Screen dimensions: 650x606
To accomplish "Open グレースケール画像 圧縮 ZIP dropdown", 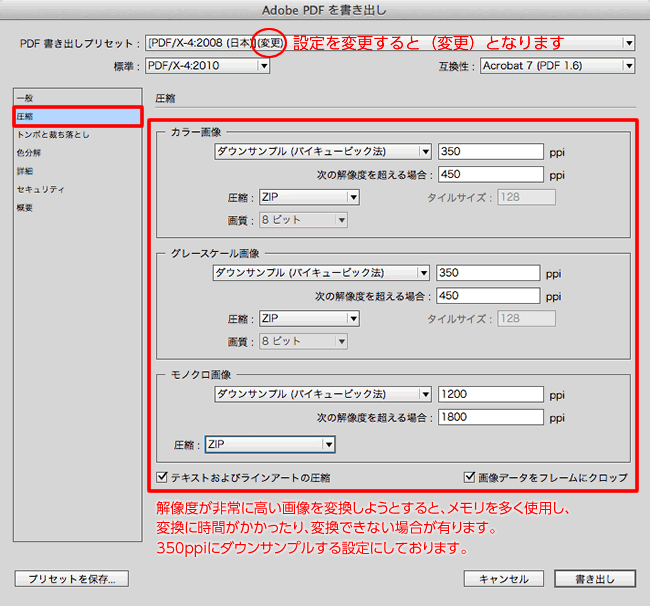I will click(309, 318).
